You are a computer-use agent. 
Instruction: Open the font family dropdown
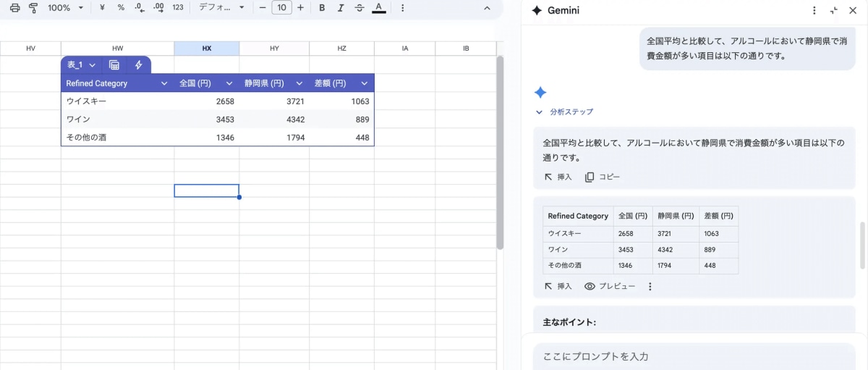[222, 8]
